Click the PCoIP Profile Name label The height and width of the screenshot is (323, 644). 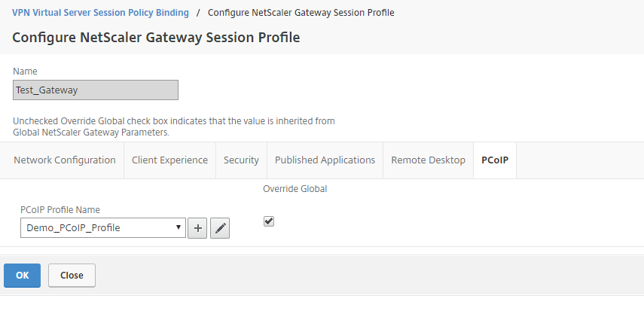(x=60, y=210)
